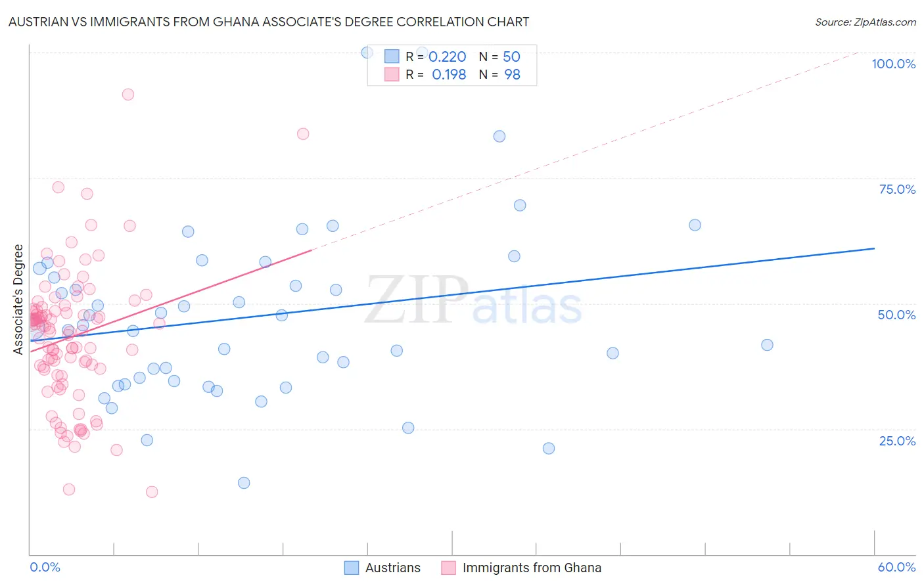Click the 60.0% x-axis label
924x586 pixels.
pos(896,567)
